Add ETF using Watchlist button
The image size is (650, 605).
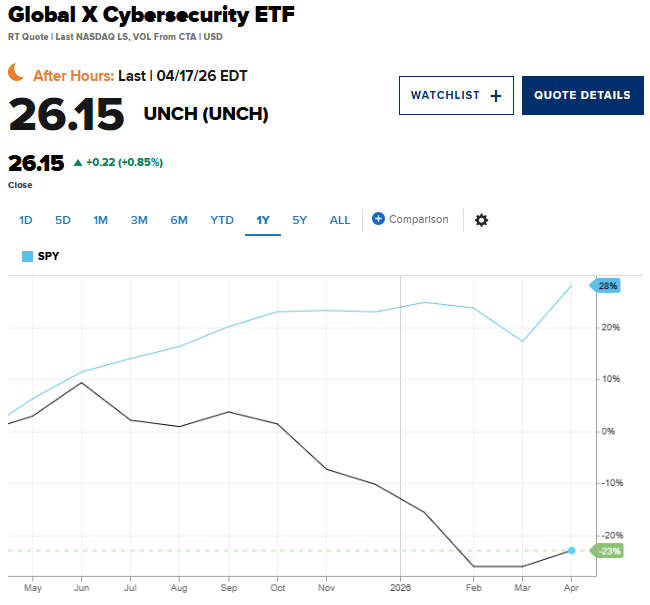(x=456, y=96)
